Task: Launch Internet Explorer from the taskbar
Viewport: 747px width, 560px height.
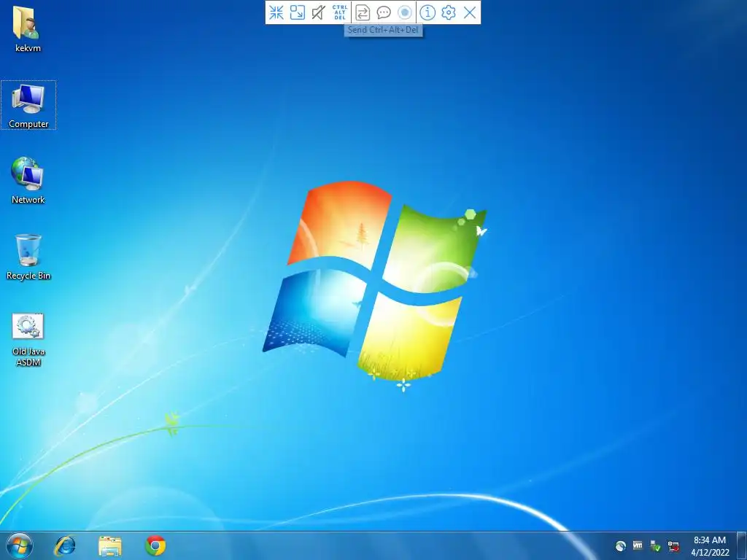Action: click(65, 545)
